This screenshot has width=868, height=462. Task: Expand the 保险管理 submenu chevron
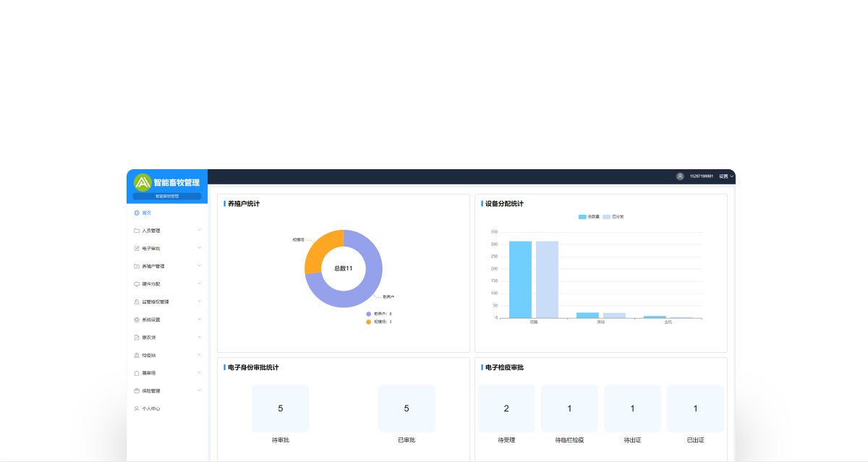pos(199,390)
